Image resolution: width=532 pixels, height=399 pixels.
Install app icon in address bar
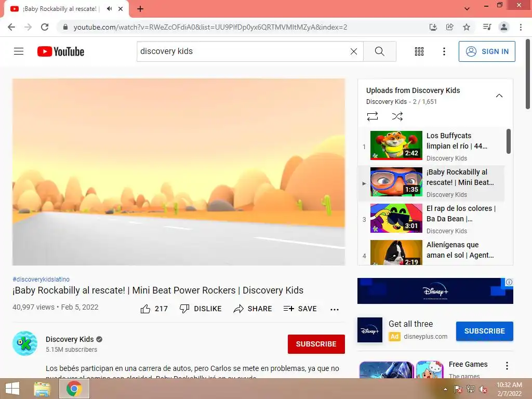point(433,27)
